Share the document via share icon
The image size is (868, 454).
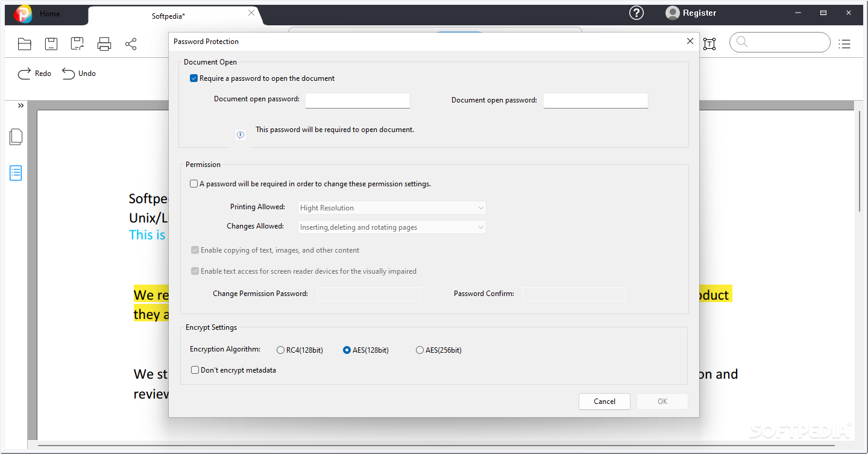[x=131, y=43]
